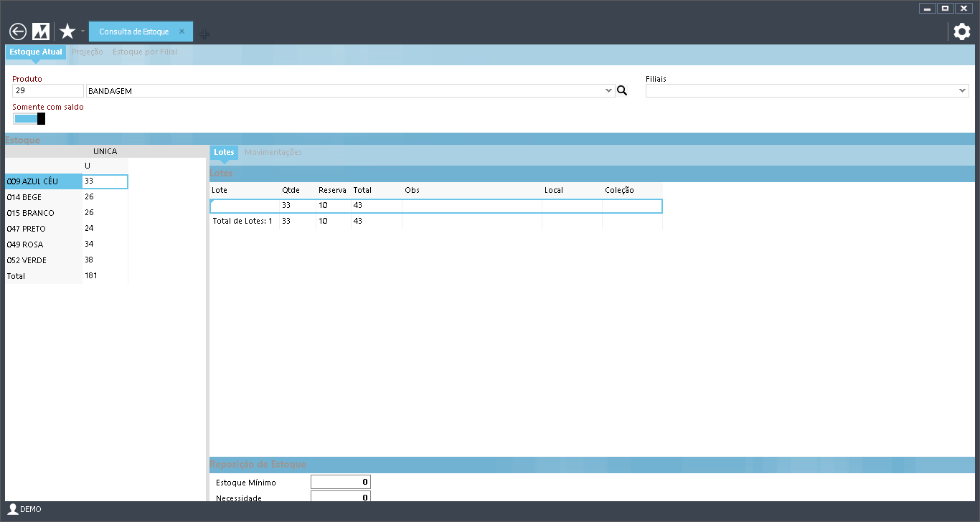Image resolution: width=980 pixels, height=522 pixels.
Task: Open the Movimentações tab
Action: pos(273,153)
